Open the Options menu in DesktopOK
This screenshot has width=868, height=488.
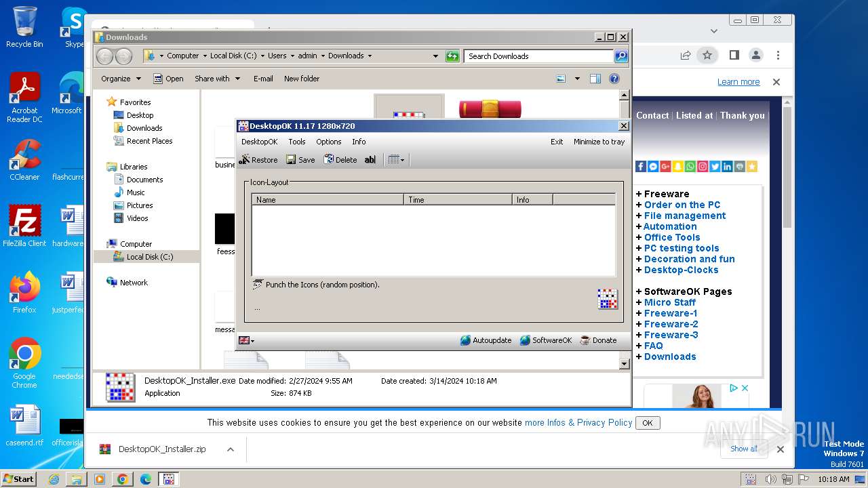point(329,142)
